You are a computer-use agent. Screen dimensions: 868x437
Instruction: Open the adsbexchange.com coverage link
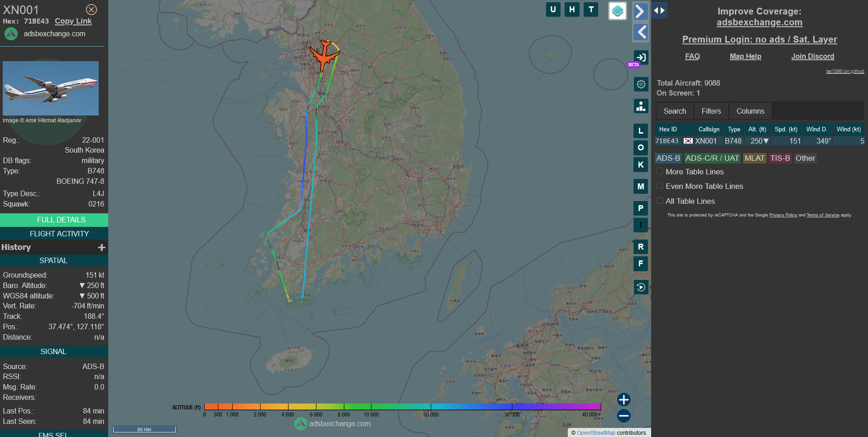(759, 23)
